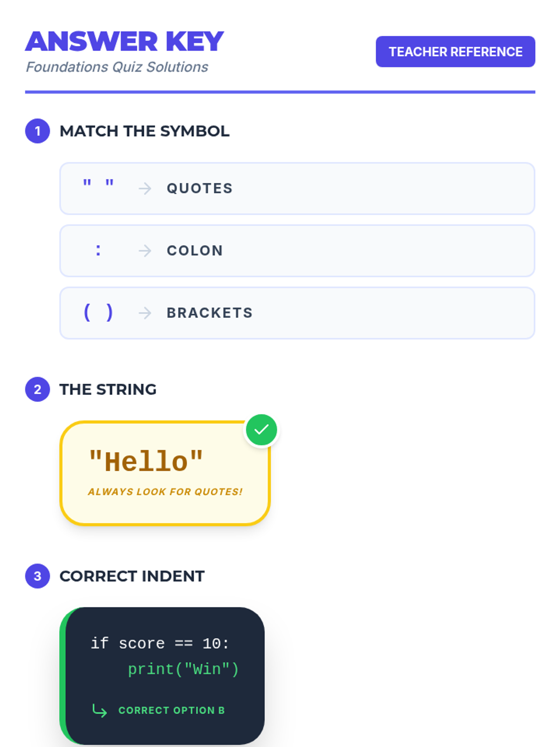Click the colon symbol
Screen dimensions: 560x747
coord(98,251)
